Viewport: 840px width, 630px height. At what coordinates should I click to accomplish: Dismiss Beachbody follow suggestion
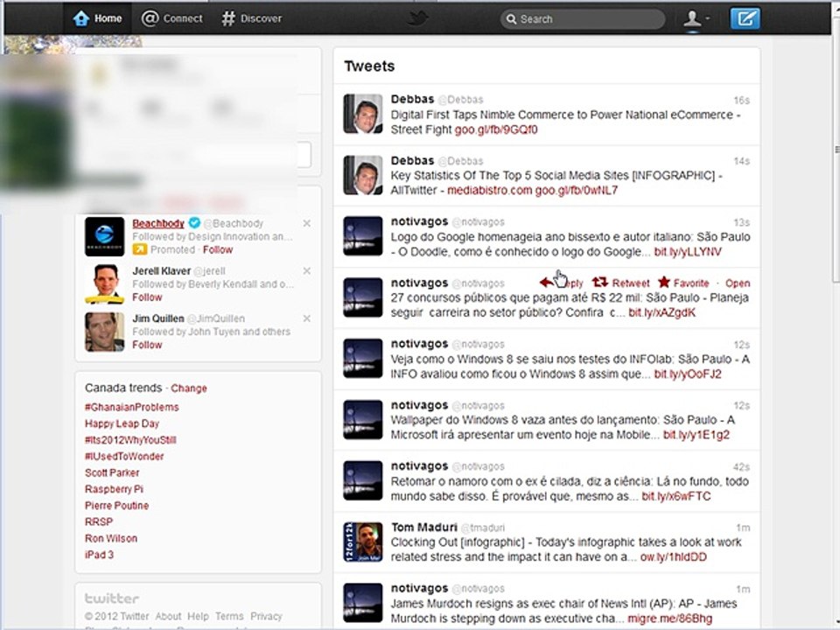[x=306, y=223]
